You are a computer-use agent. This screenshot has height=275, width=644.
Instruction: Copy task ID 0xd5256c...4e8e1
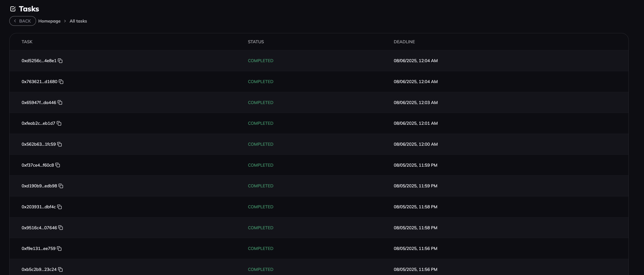click(x=60, y=61)
